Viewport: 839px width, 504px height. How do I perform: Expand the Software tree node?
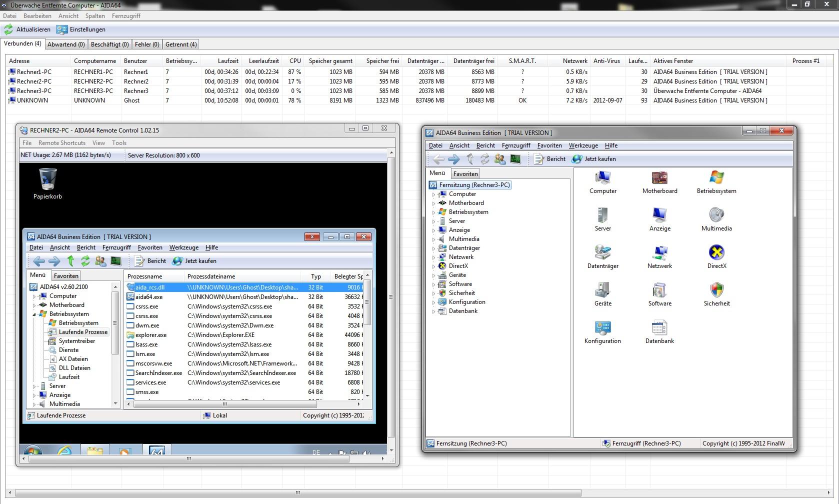[x=433, y=284]
